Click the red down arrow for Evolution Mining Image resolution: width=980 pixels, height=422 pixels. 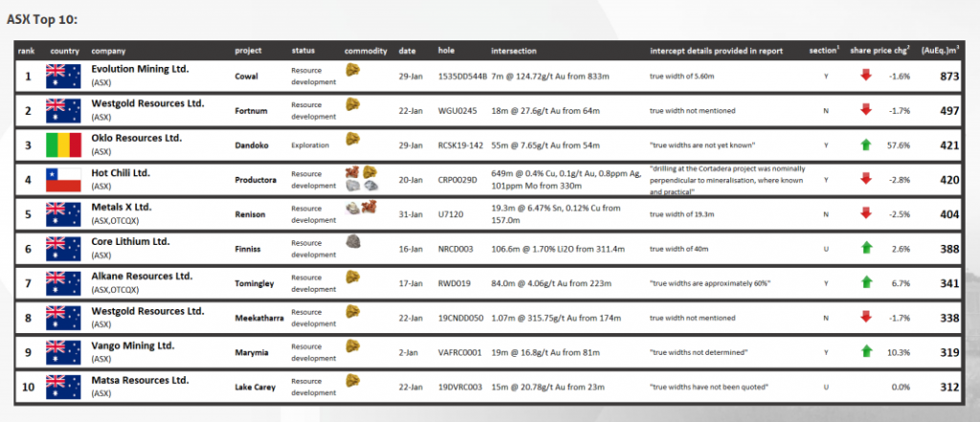866,75
